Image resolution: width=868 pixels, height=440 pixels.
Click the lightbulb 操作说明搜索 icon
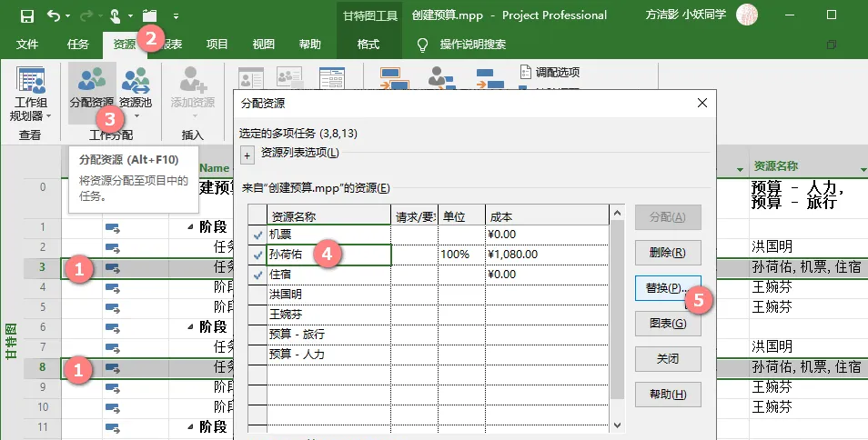[x=422, y=45]
